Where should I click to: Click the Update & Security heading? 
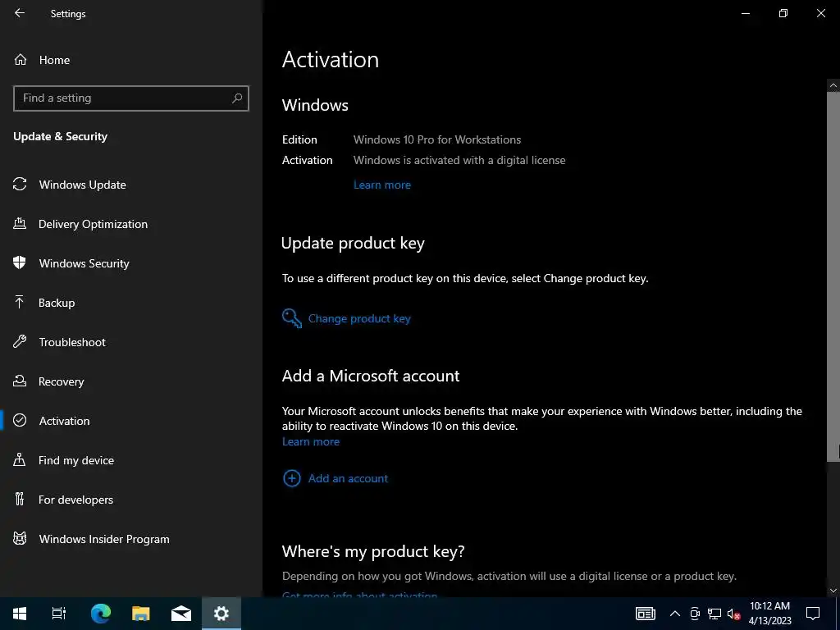61,137
